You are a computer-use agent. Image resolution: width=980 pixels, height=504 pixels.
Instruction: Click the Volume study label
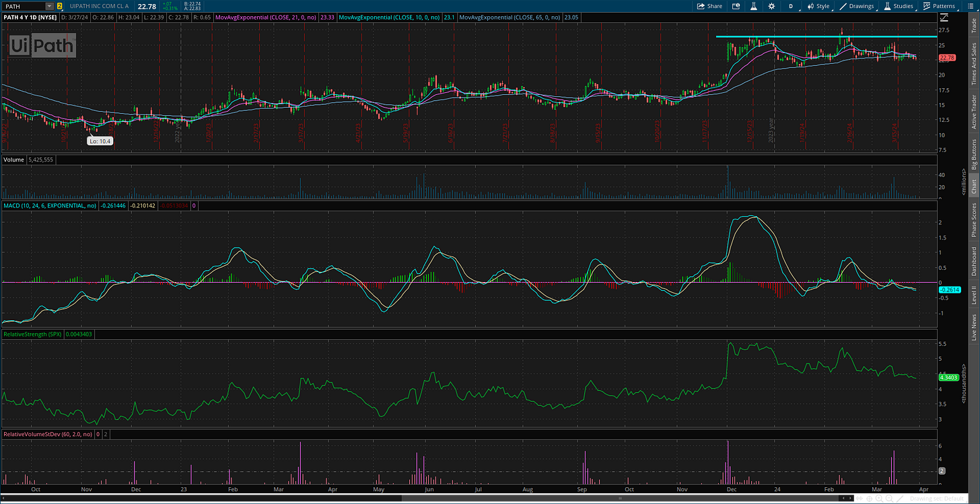click(x=13, y=161)
